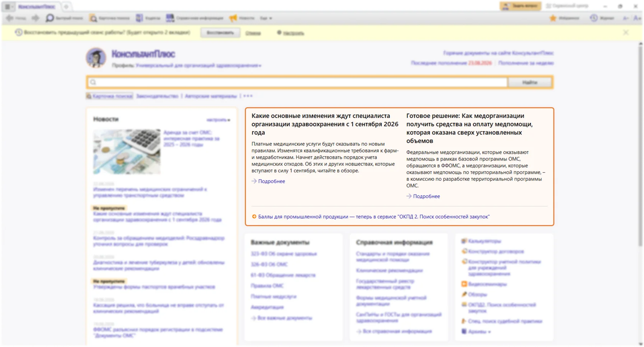Screen dimensions: 644x347
Task: Open Кодексы from the toolbar
Action: coord(148,18)
